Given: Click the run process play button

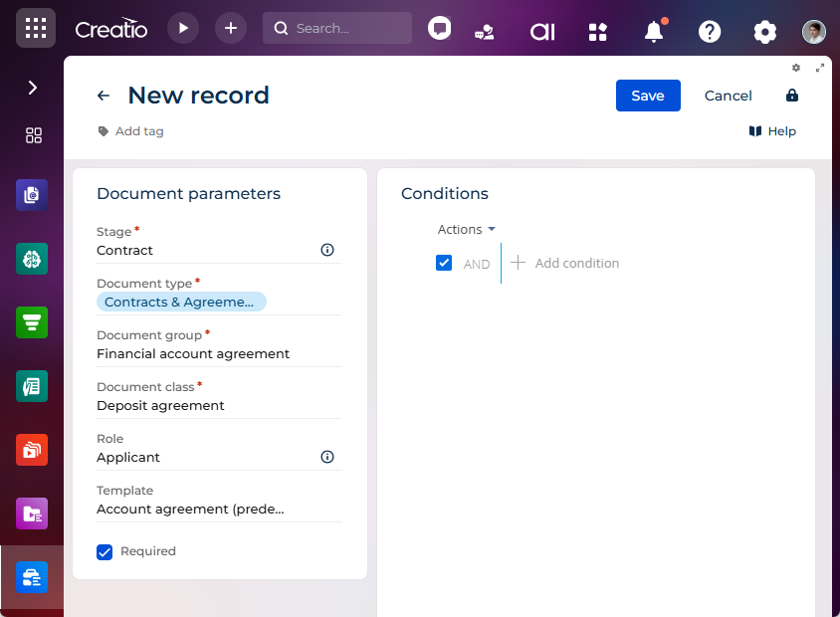Looking at the screenshot, I should point(183,28).
